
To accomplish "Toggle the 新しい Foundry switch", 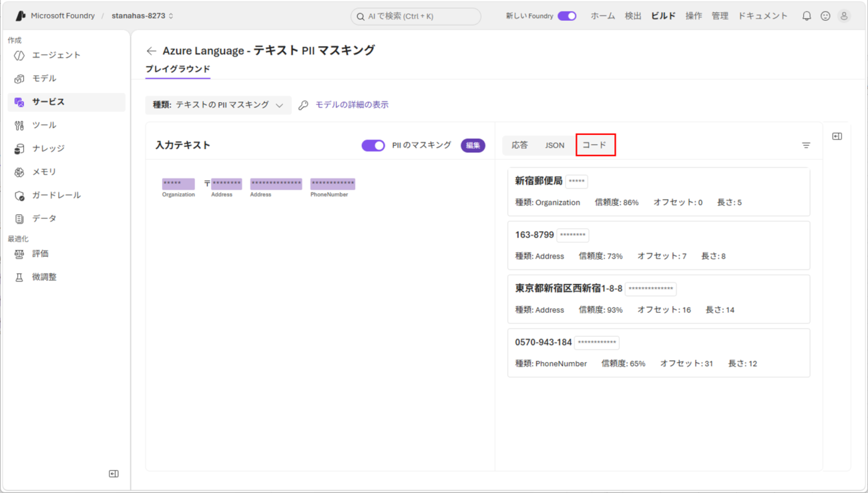I will coord(567,16).
